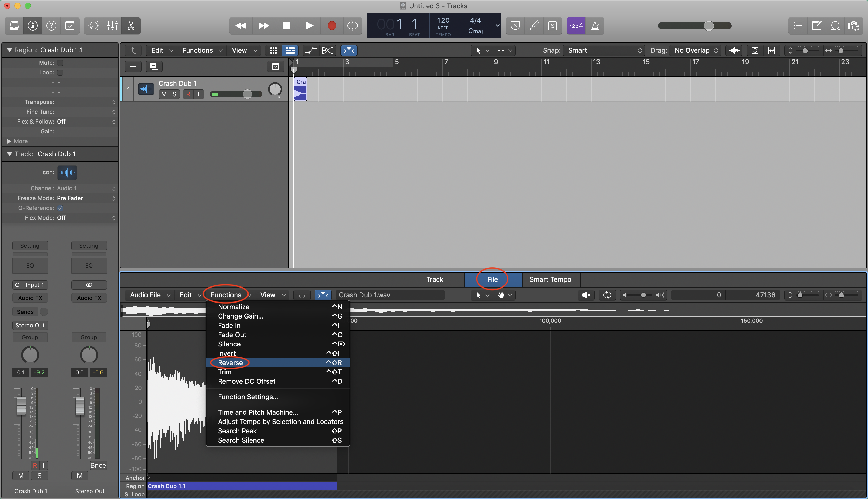The width and height of the screenshot is (868, 499).
Task: Toggle the Cycle mode button
Action: click(x=352, y=26)
